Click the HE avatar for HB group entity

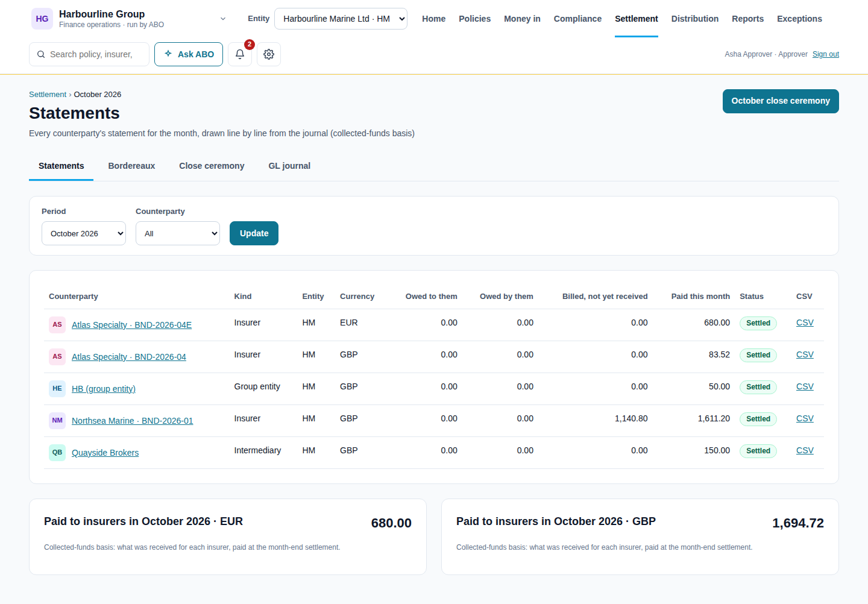point(57,389)
